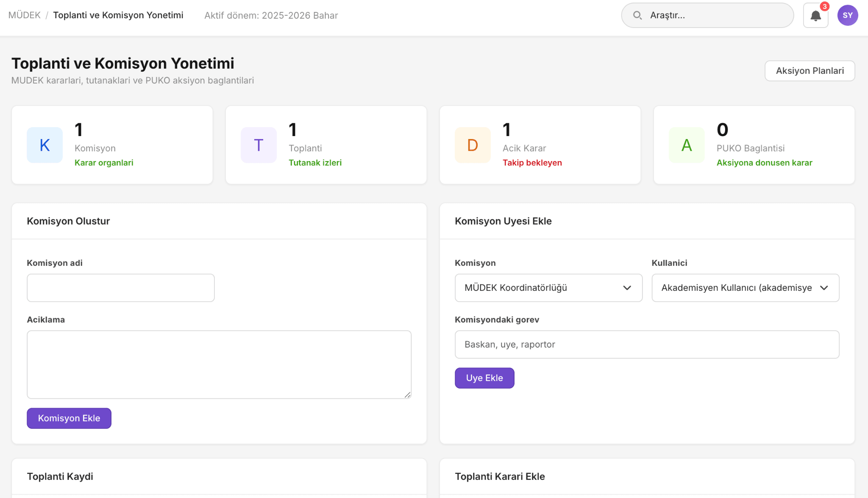868x498 pixels.
Task: Click the search magnifier icon
Action: [x=637, y=16]
